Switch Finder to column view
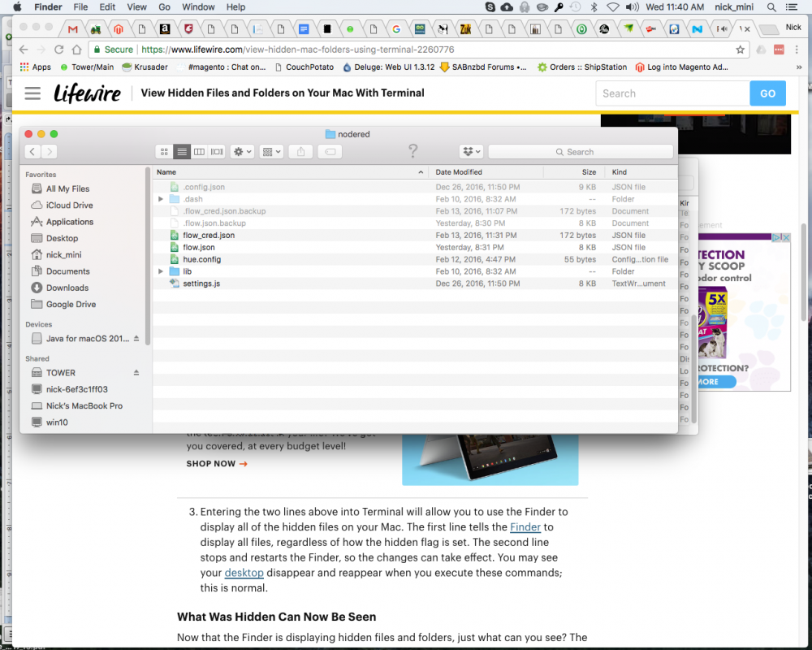 coord(200,152)
